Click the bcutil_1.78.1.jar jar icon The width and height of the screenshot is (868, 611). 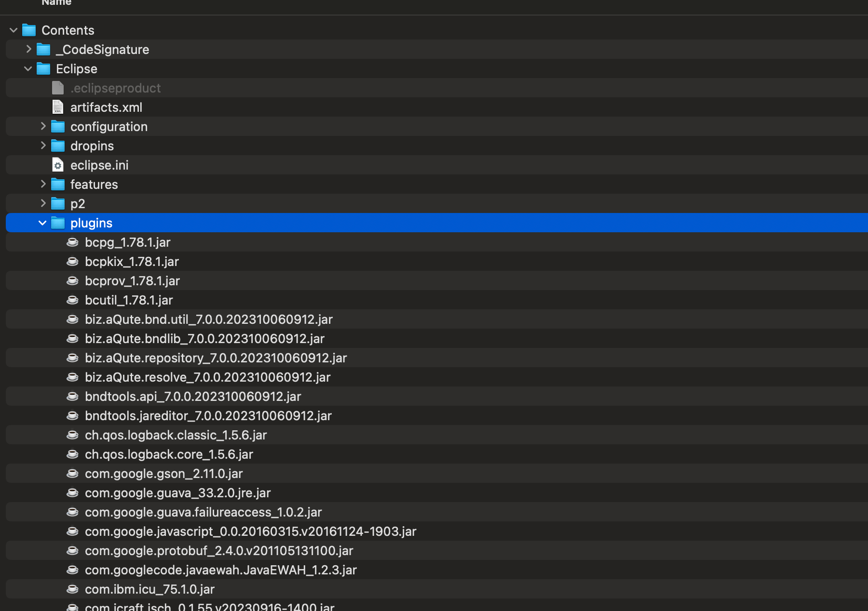(x=72, y=300)
